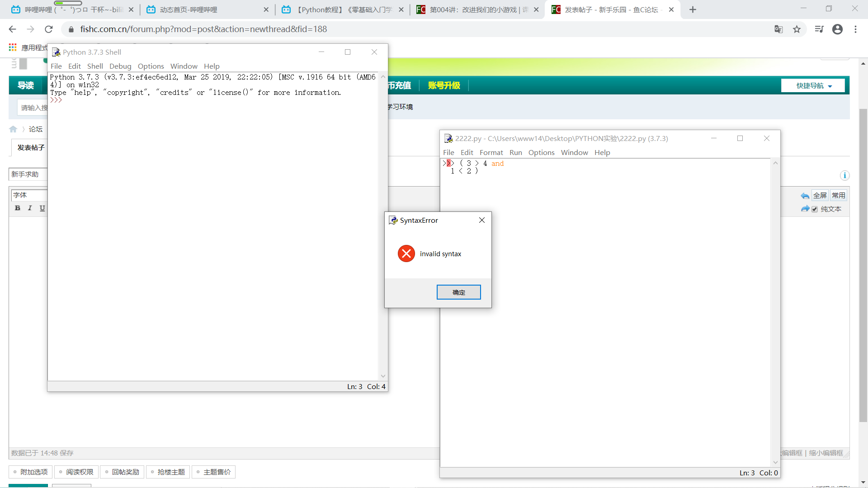Open Edit menu in Python Shell
The width and height of the screenshot is (868, 488).
74,66
